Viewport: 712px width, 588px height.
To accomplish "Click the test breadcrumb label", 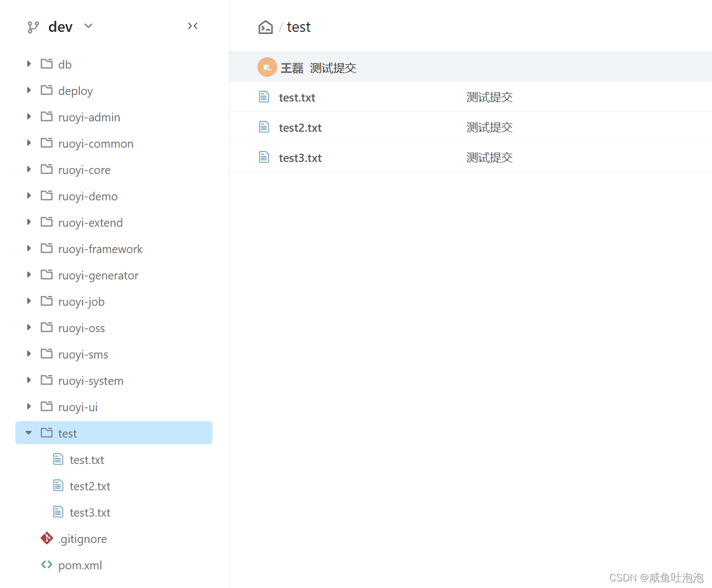I will tap(299, 27).
